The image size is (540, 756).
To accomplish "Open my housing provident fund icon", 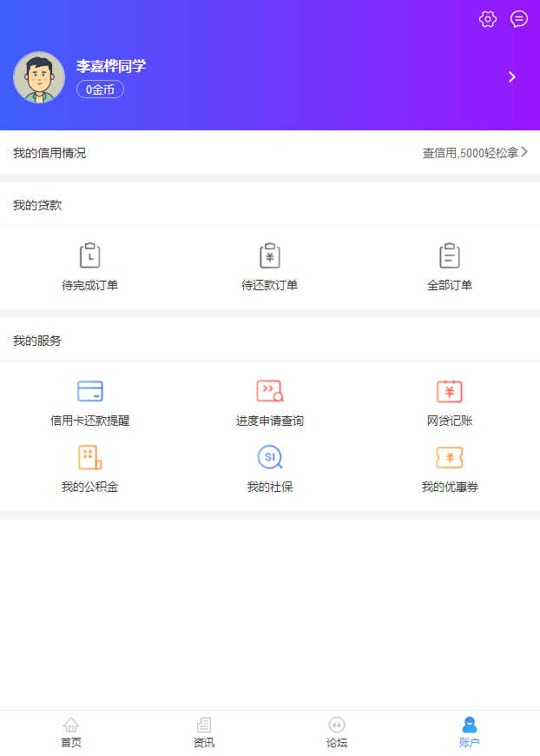I will coord(89,457).
